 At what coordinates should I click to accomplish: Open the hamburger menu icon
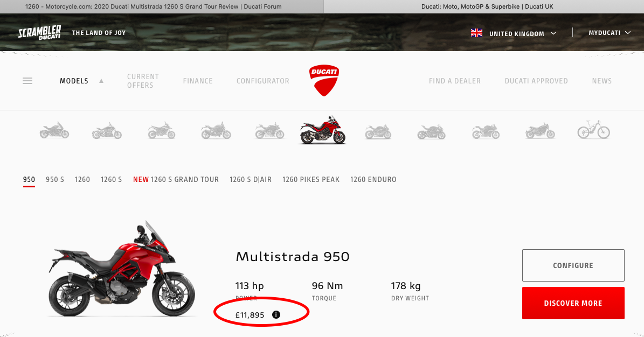pyautogui.click(x=27, y=81)
